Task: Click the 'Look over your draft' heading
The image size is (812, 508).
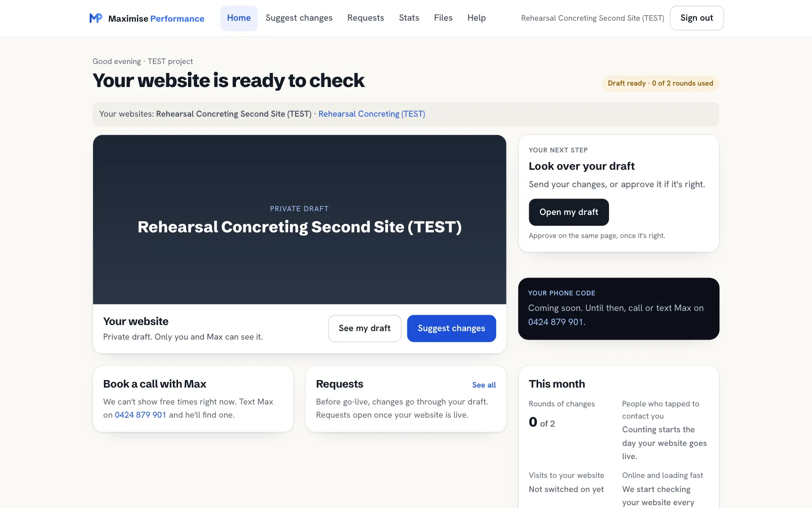Action: point(581,166)
